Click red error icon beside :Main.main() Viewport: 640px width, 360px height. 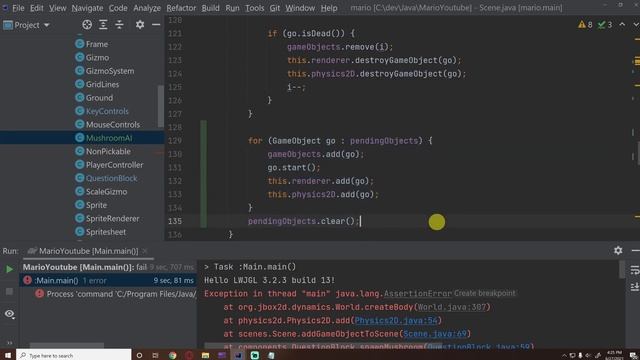(x=27, y=280)
